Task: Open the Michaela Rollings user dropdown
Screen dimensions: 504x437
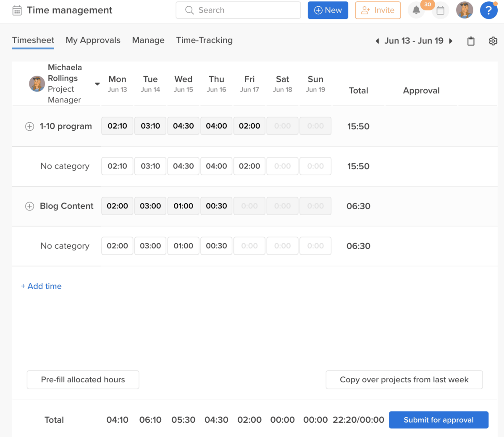Action: pos(97,84)
